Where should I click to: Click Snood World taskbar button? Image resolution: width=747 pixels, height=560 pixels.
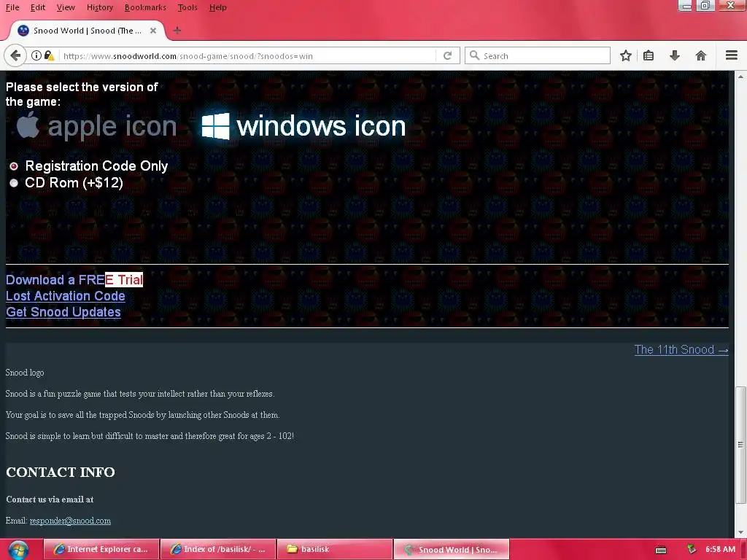pyautogui.click(x=452, y=550)
